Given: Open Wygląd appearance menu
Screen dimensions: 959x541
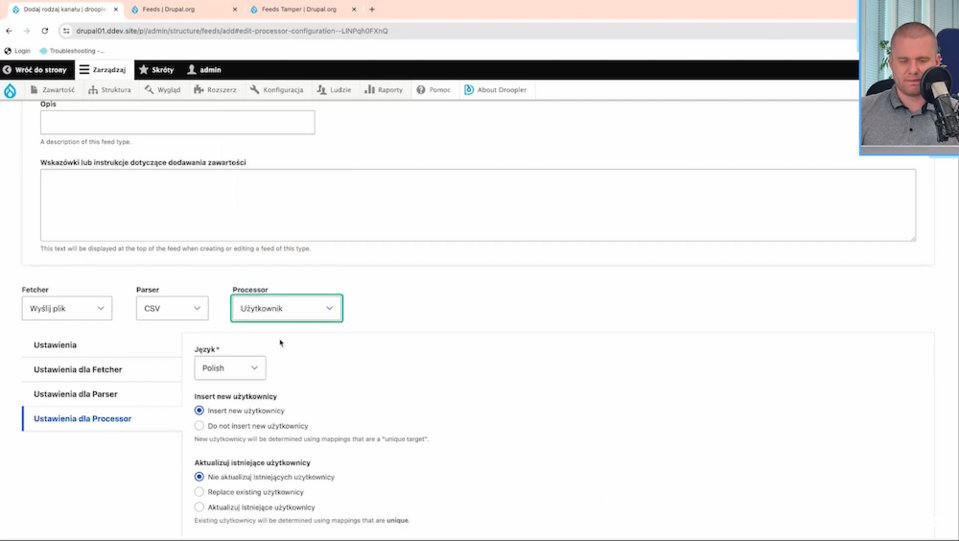Looking at the screenshot, I should (162, 90).
